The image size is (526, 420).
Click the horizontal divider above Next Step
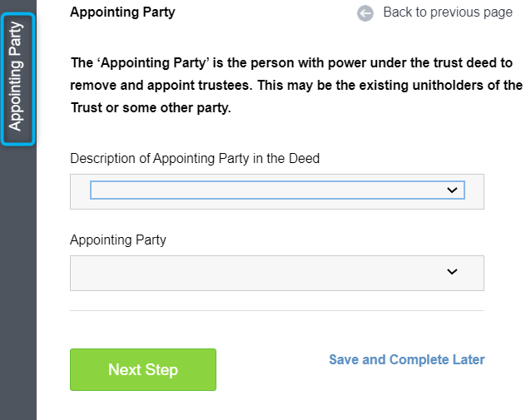277,310
